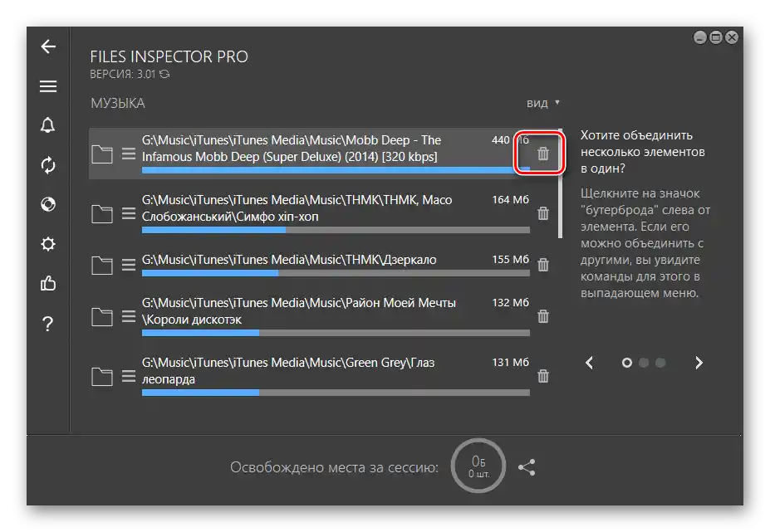Open folder icon of Mobb Deep row
This screenshot has height=532, width=770.
(102, 154)
